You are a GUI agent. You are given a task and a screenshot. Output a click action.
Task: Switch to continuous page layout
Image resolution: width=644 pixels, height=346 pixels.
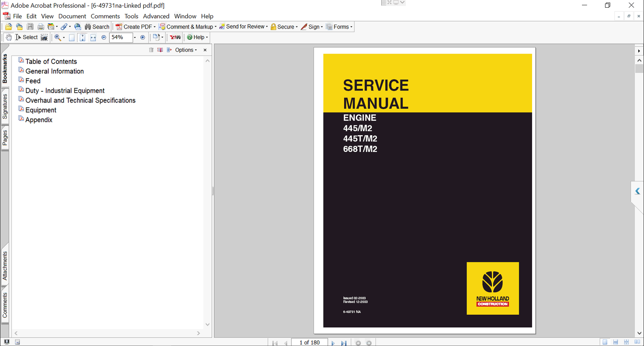pyautogui.click(x=615, y=342)
